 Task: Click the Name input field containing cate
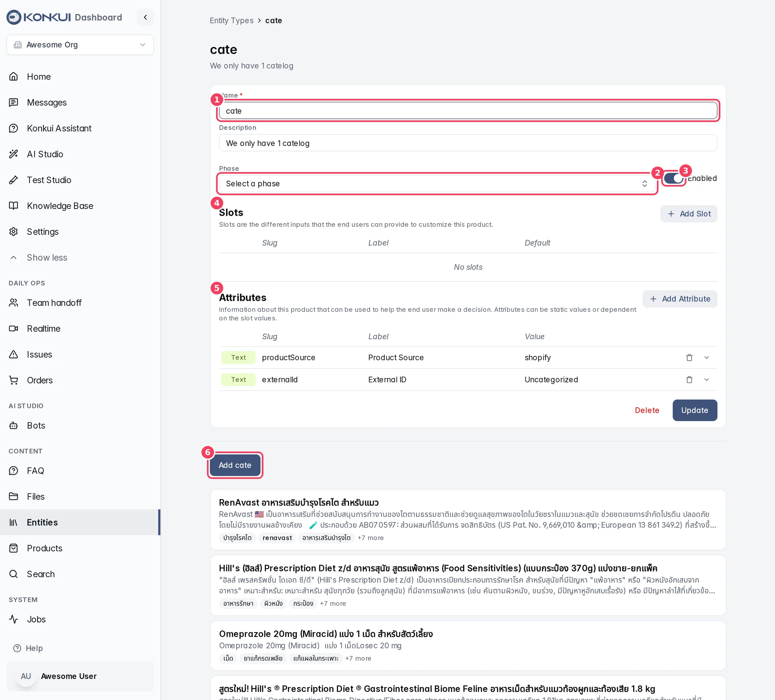point(468,111)
